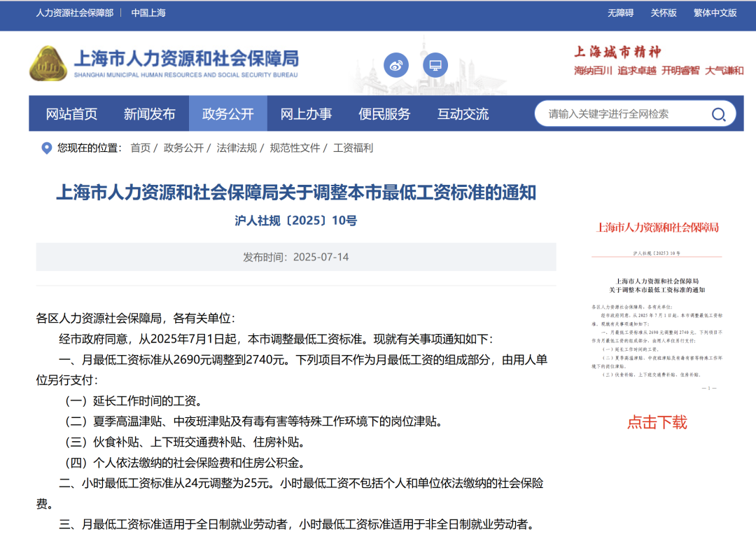Image resolution: width=756 pixels, height=537 pixels.
Task: Open the 网站首页 navigation tab
Action: tap(71, 114)
